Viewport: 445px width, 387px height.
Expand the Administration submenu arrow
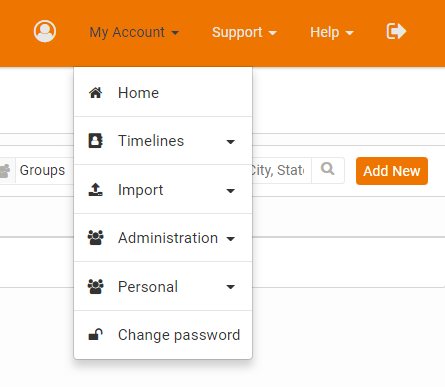click(x=230, y=239)
